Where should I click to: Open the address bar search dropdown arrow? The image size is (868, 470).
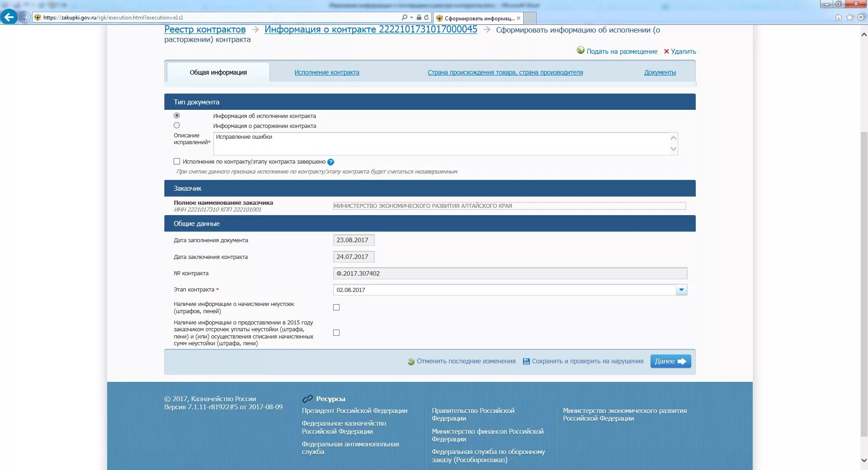(411, 17)
